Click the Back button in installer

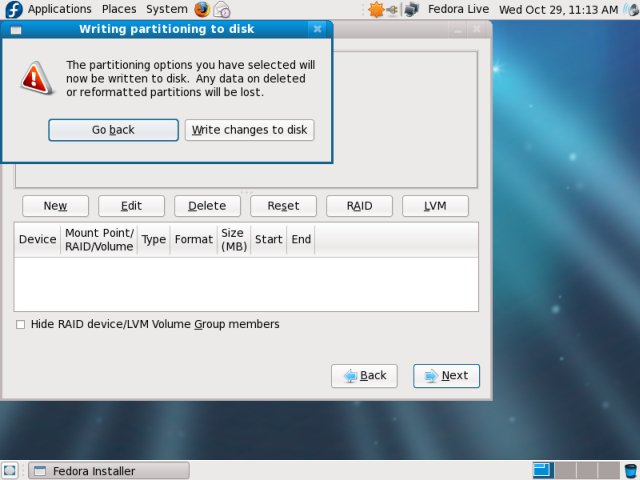point(364,376)
